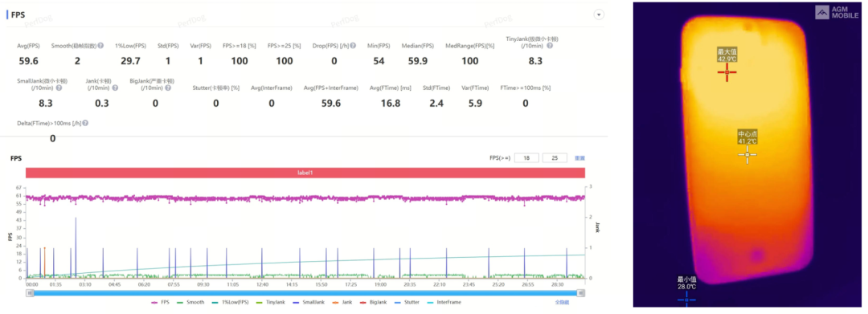Click the Var(FPS) label

(200, 46)
